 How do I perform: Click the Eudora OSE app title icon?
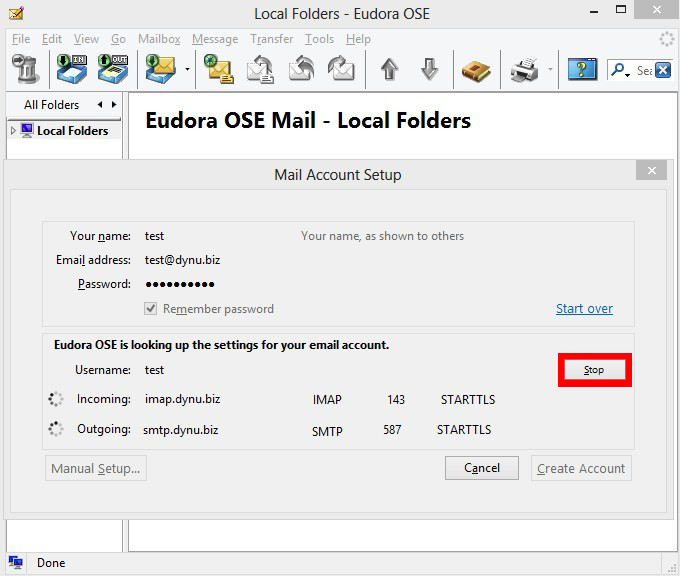tap(16, 13)
